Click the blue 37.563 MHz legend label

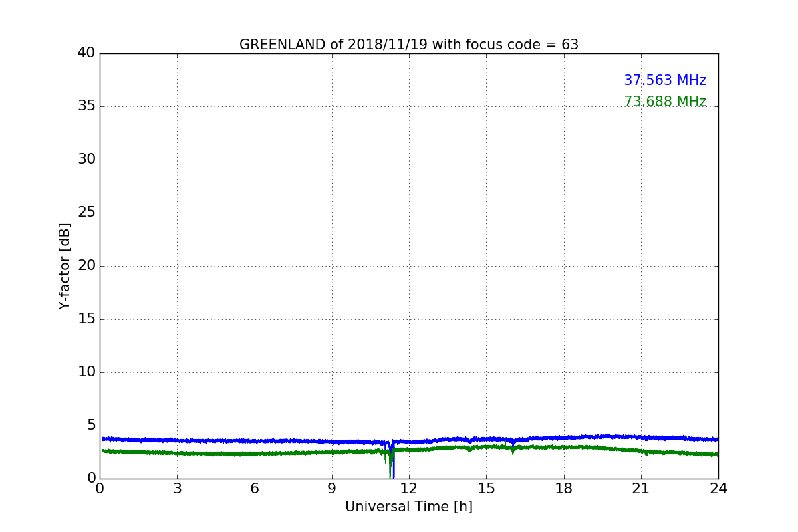point(665,80)
